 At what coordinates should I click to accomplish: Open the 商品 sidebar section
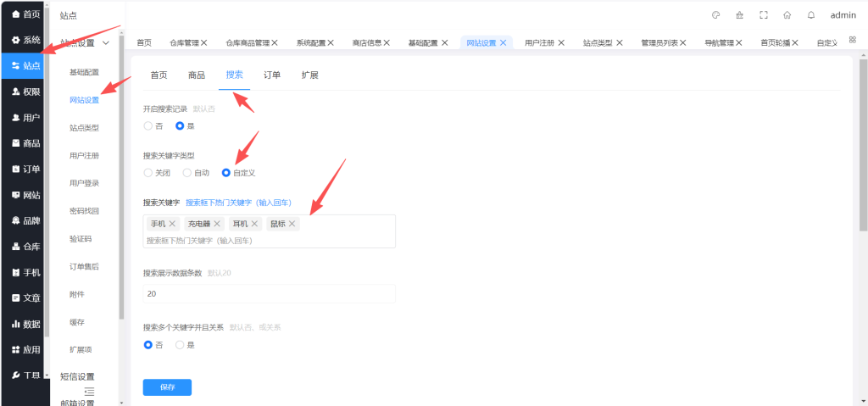coord(25,143)
